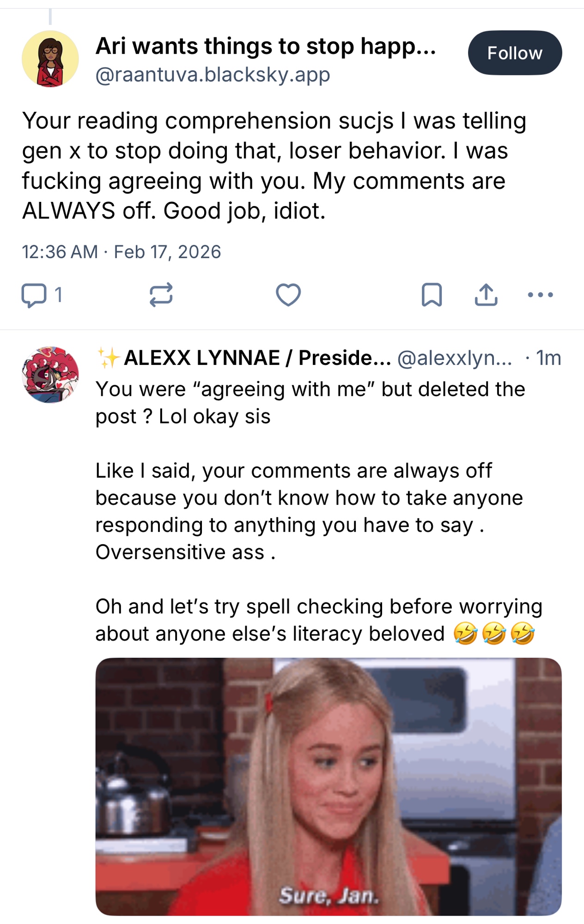Open the share upload icon

[x=486, y=295]
